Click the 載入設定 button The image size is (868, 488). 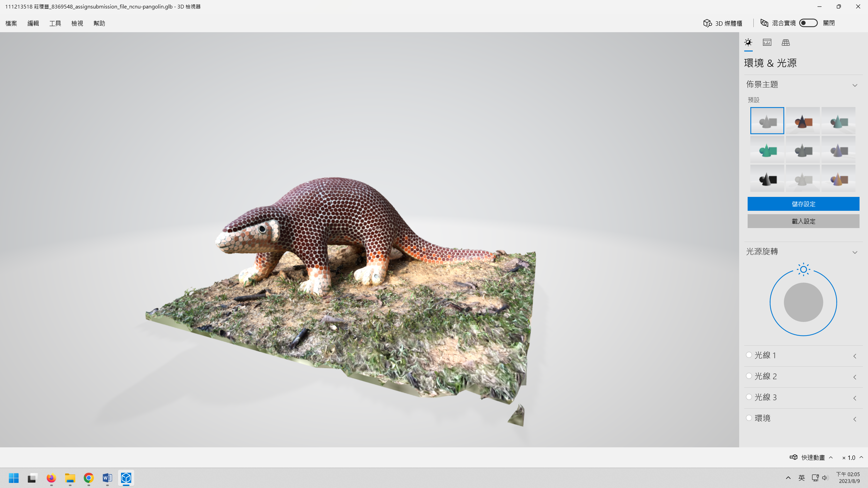[803, 221]
